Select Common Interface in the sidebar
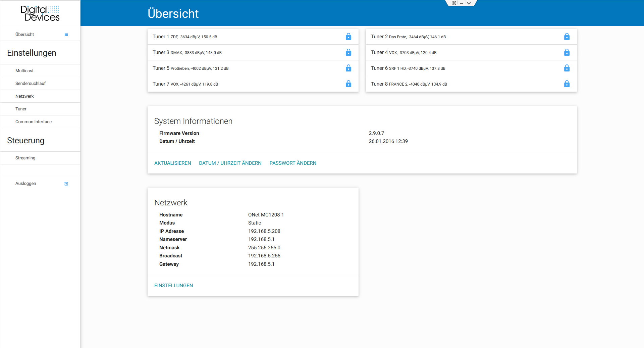The width and height of the screenshot is (644, 348). pyautogui.click(x=34, y=122)
